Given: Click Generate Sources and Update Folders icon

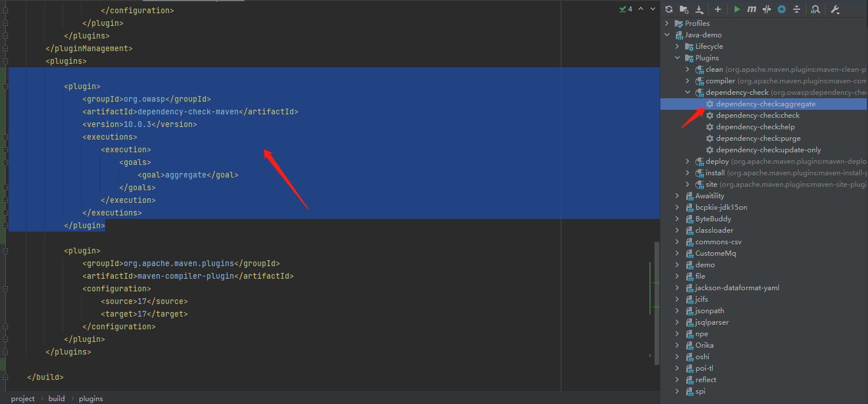Looking at the screenshot, I should coord(684,9).
